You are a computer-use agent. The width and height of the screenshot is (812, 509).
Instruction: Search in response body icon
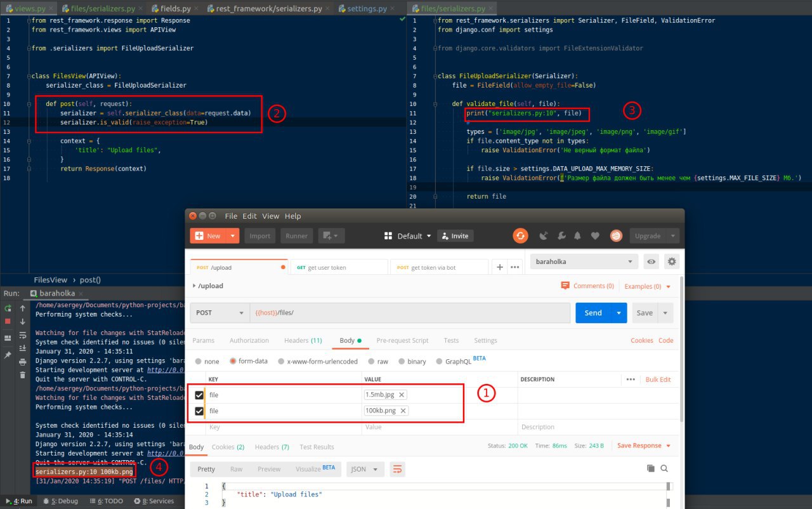664,468
